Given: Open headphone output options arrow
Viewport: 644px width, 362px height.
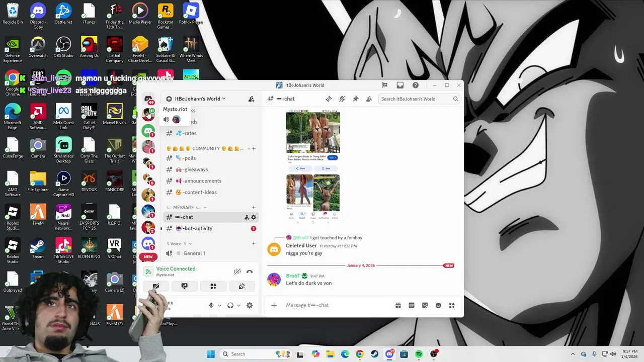Looking at the screenshot, I should click(238, 305).
